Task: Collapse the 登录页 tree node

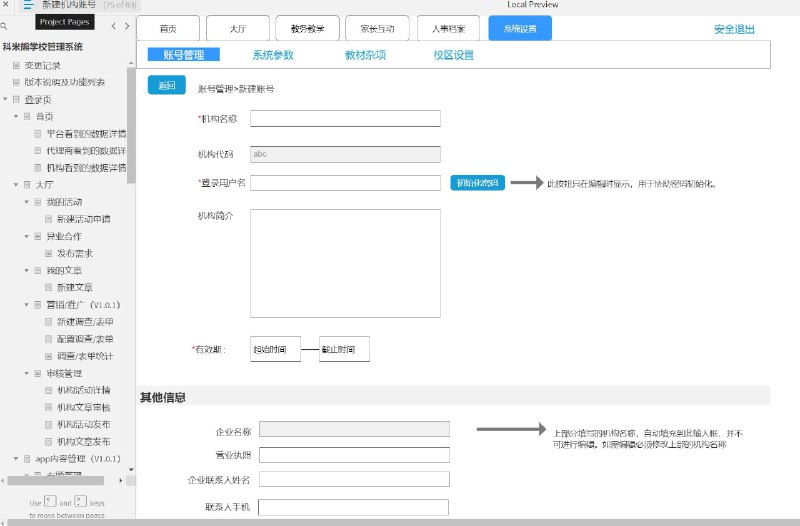Action: (5, 99)
